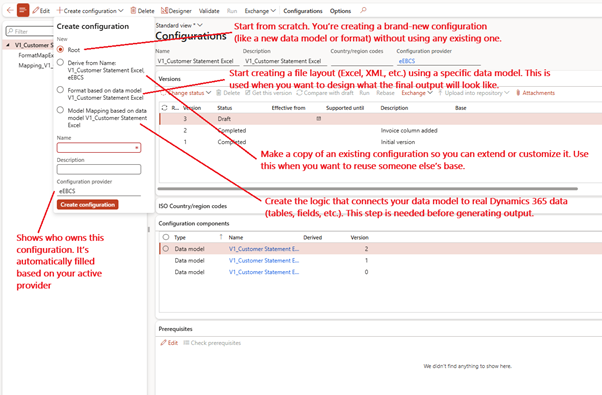
Task: Click the Name field V1_Customer Statement Excel
Action: 197,61
